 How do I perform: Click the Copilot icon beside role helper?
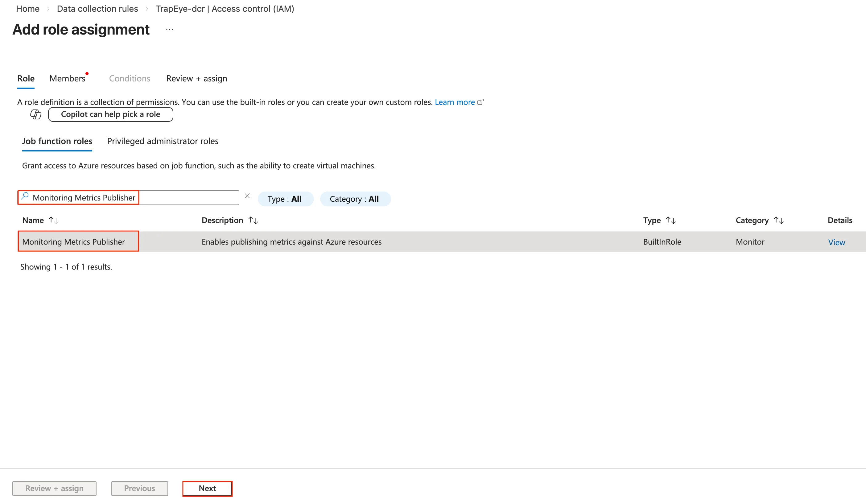pyautogui.click(x=36, y=114)
